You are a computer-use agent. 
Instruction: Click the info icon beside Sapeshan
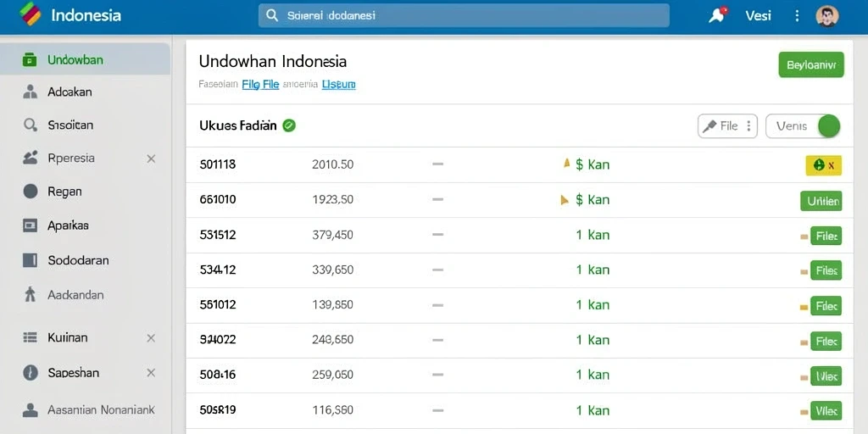(31, 373)
